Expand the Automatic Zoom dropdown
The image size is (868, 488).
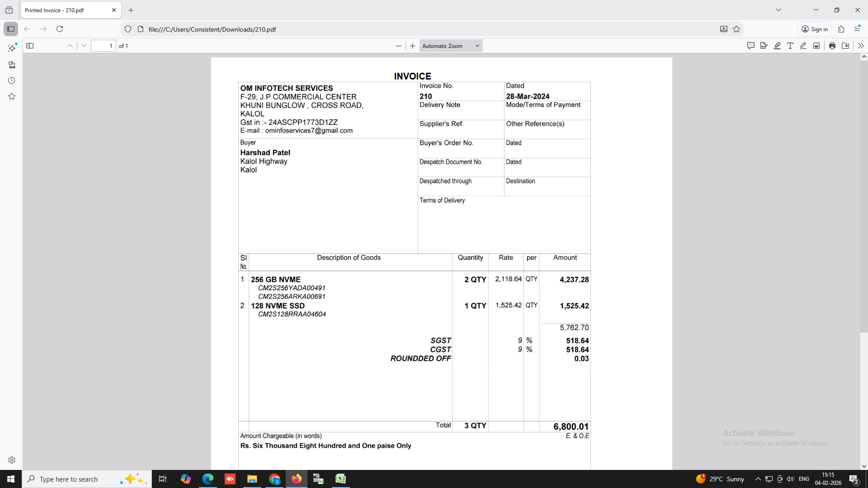[451, 46]
